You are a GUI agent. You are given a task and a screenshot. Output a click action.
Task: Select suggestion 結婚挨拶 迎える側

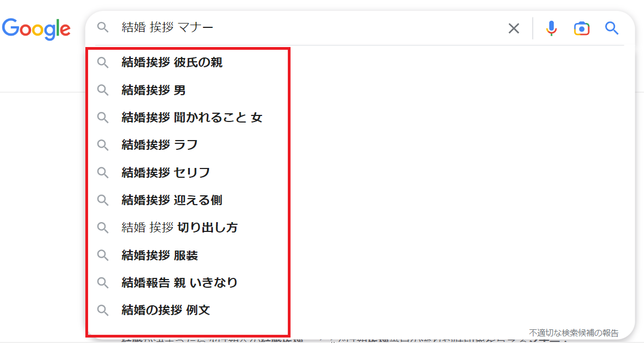click(x=172, y=200)
